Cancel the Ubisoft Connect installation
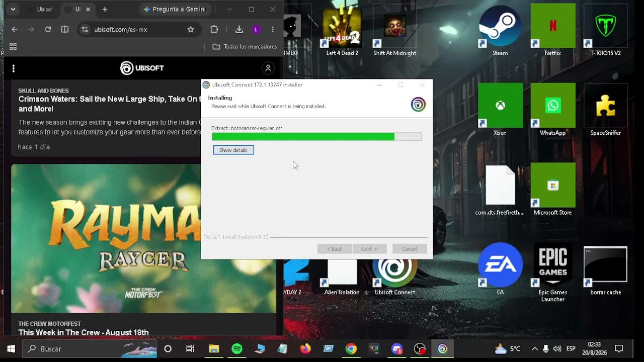The width and height of the screenshot is (644, 362). point(409,249)
